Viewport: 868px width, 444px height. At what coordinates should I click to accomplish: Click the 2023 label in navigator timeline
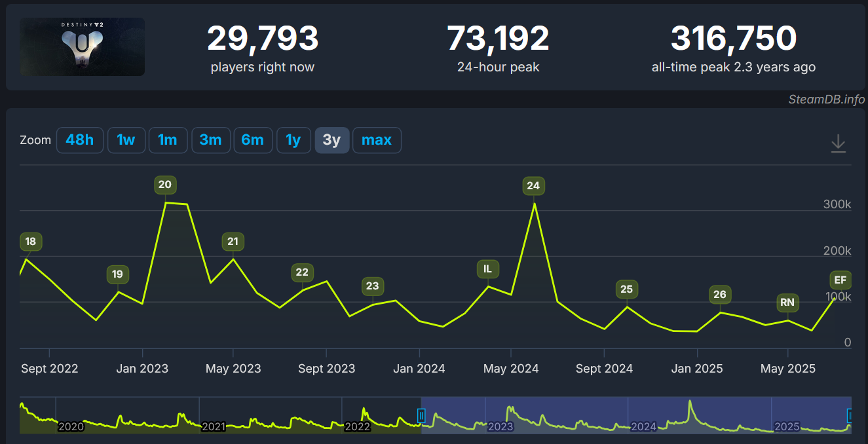tap(500, 427)
